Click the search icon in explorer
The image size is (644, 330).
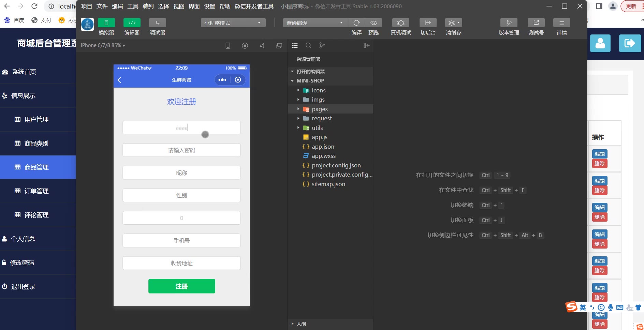click(308, 45)
